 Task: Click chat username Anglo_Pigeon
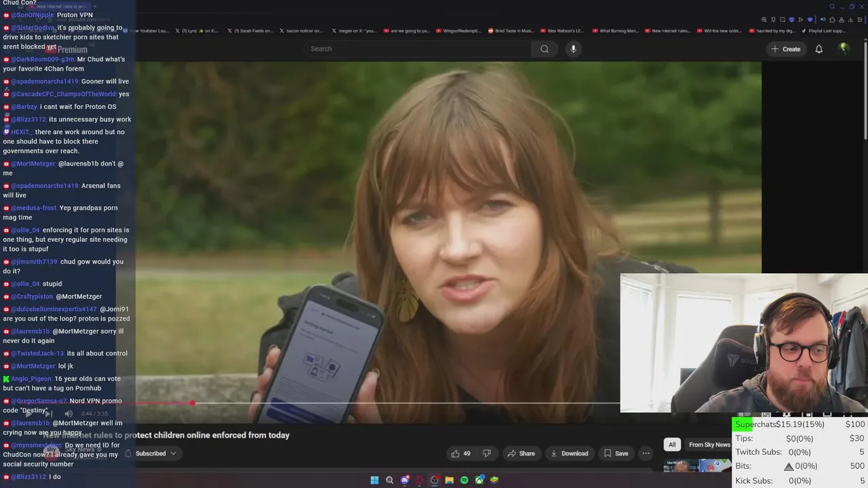pos(31,379)
